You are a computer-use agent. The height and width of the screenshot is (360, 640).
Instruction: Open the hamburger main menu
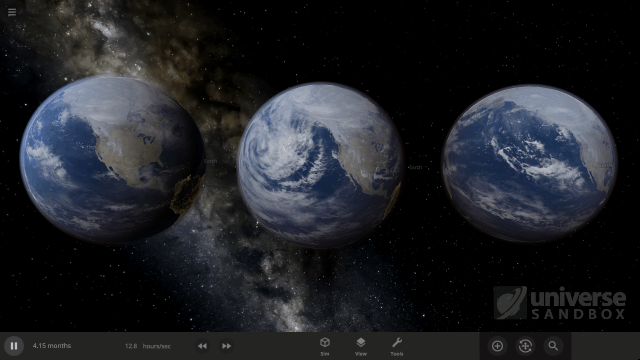[12, 12]
